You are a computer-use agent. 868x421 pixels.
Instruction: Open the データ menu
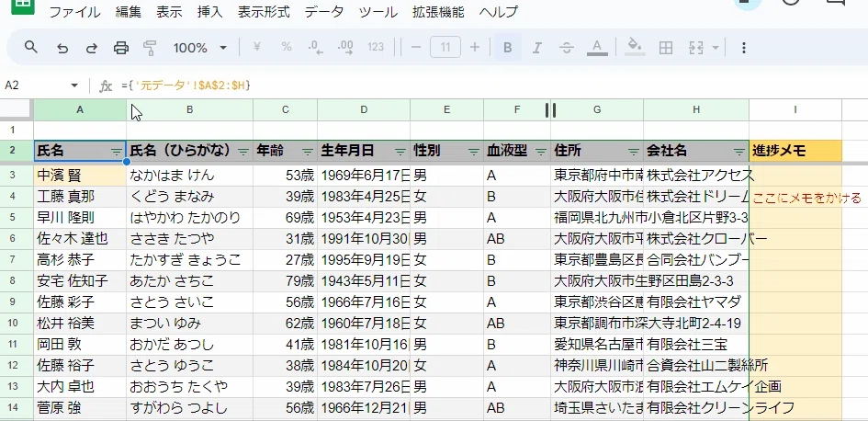coord(324,12)
